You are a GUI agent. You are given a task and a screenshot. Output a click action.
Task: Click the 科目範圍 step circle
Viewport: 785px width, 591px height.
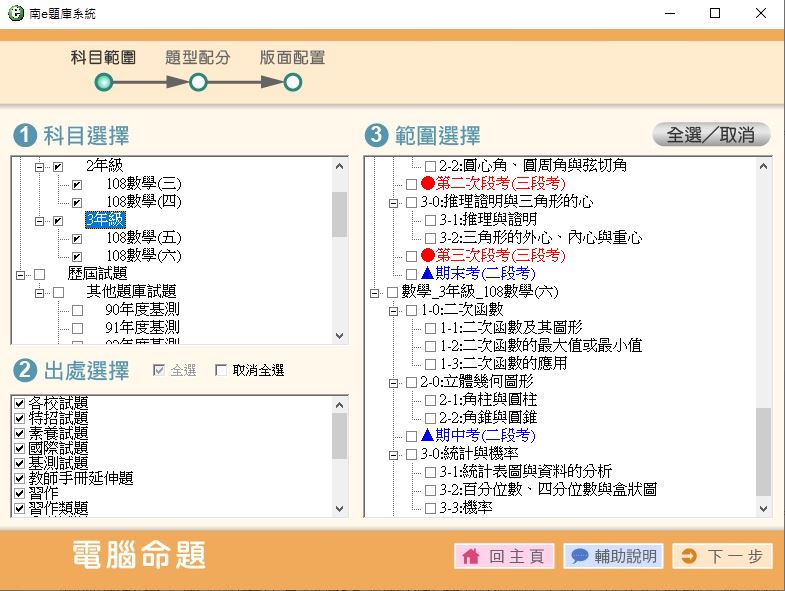103,83
